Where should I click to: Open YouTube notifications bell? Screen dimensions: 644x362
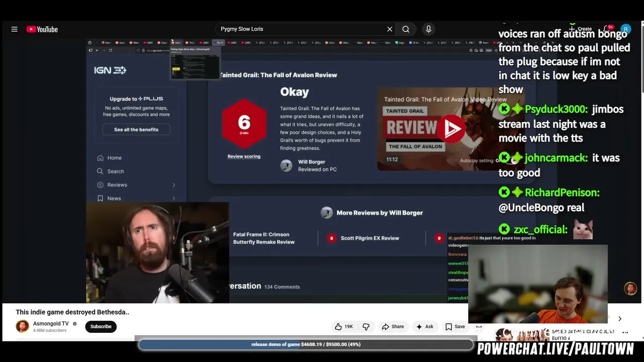pos(608,29)
